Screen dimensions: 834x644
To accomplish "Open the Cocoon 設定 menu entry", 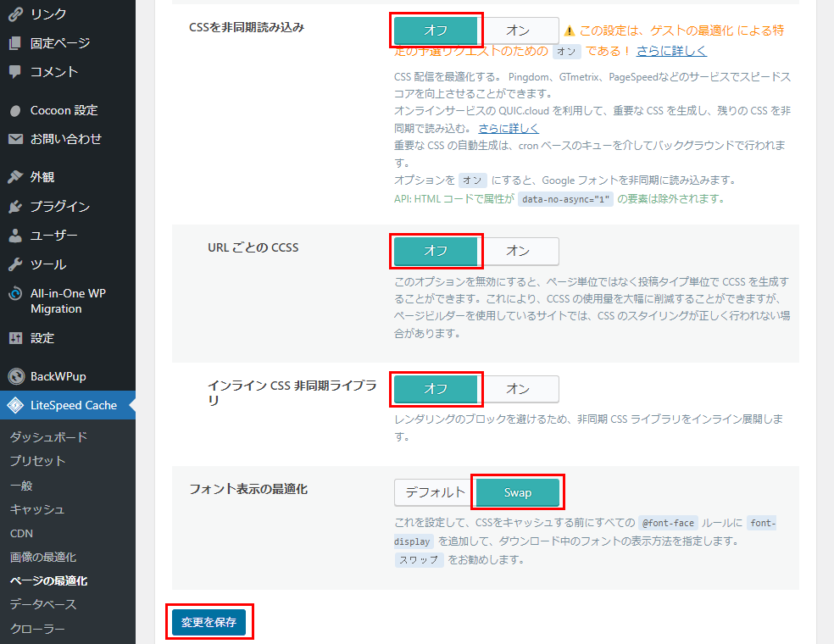I will [64, 110].
